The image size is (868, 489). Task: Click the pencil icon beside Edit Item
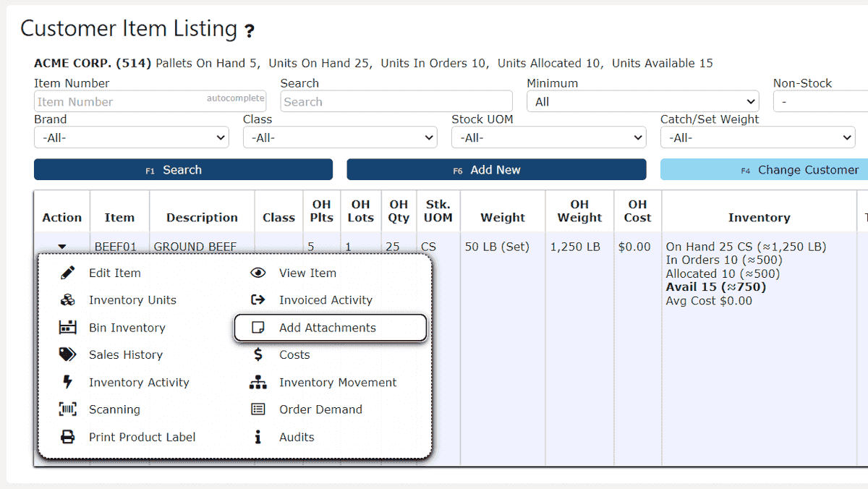(x=67, y=273)
